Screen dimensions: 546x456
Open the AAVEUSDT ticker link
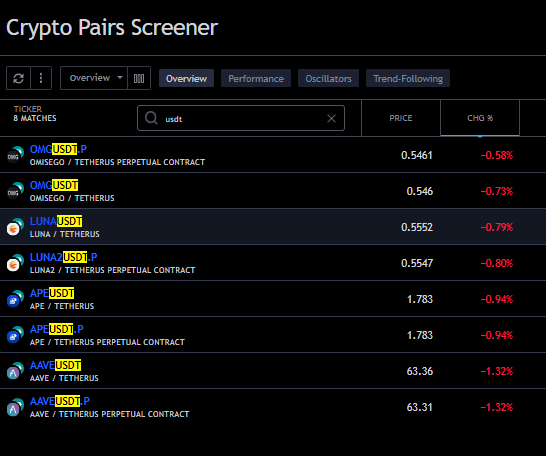pos(55,365)
